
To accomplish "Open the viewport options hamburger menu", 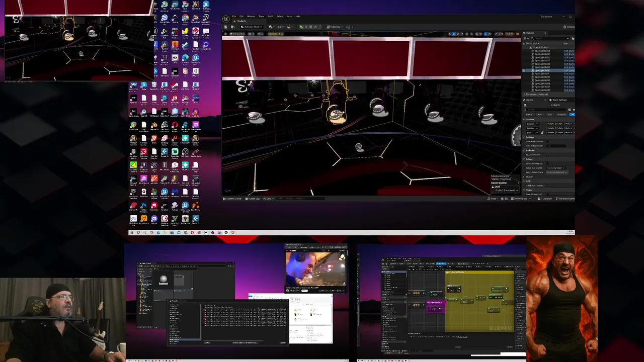I will click(x=225, y=34).
